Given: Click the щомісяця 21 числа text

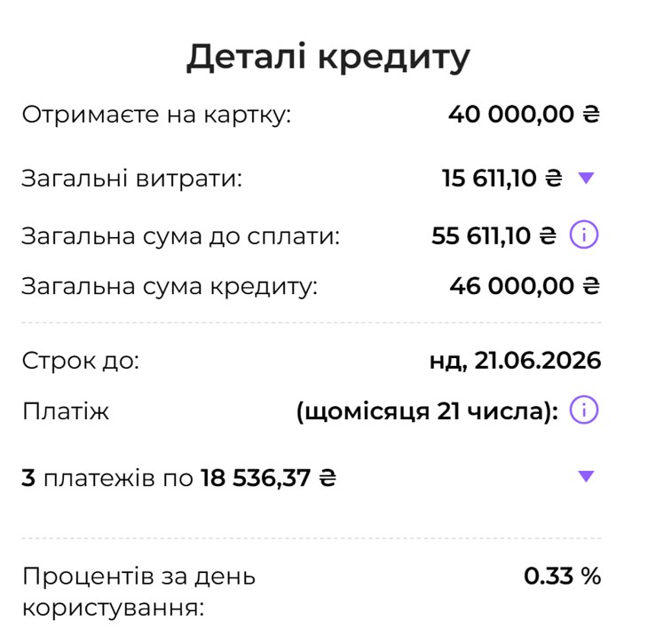Looking at the screenshot, I should (x=427, y=412).
